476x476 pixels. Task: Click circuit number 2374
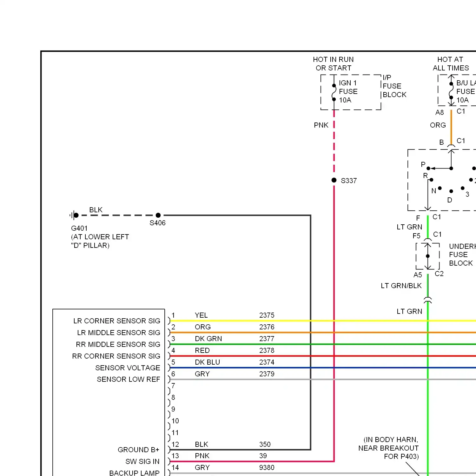coord(267,362)
